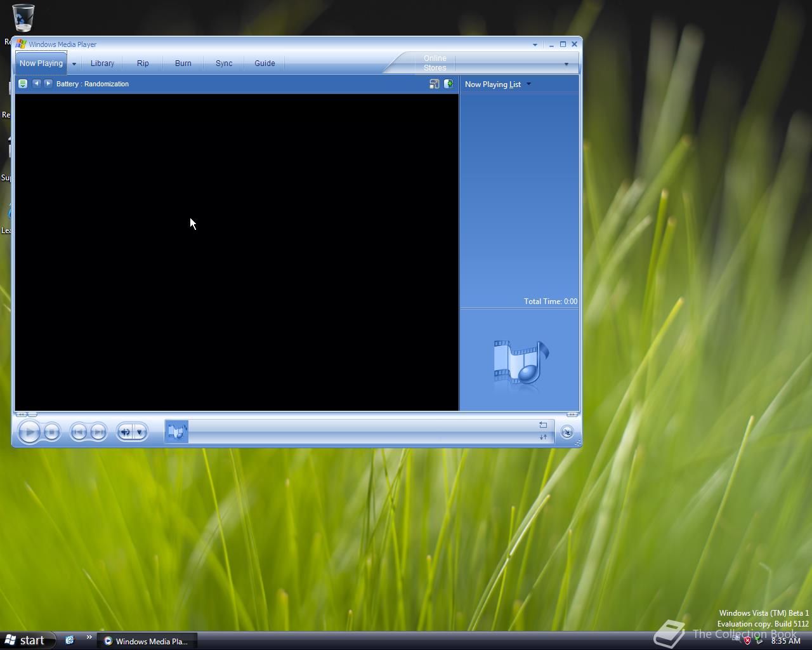Switch to the Burn tab
This screenshot has width=812, height=650.
pos(183,63)
